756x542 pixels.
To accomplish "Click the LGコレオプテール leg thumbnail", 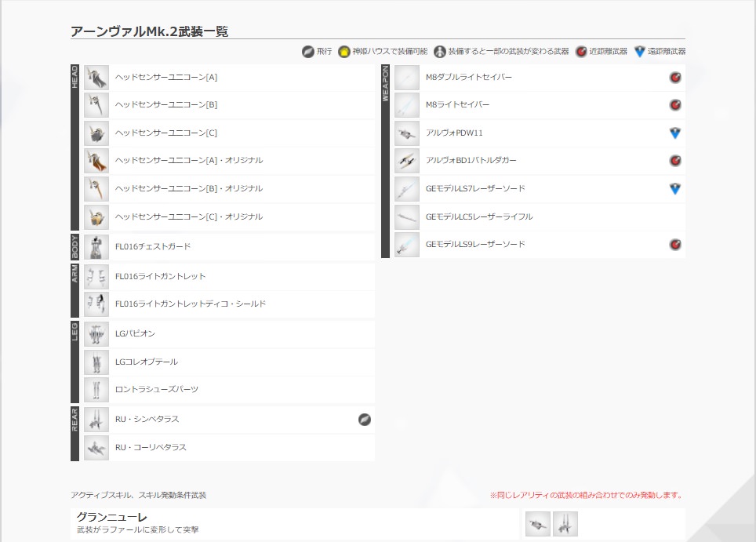I will 96,362.
